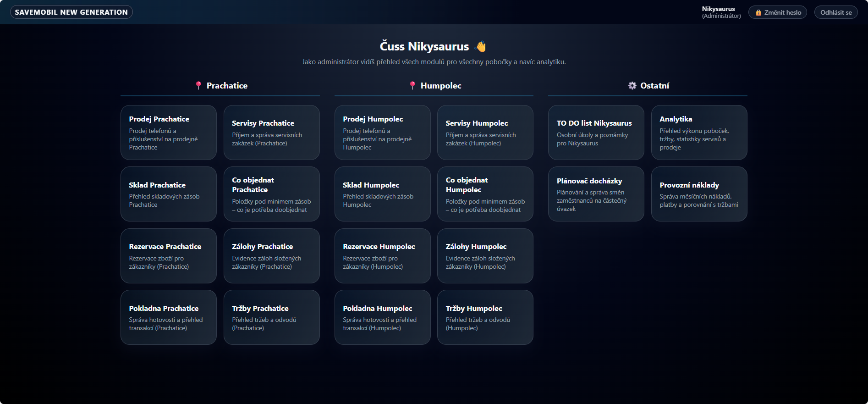868x404 pixels.
Task: Click the pin icon beside Humpolec heading
Action: (x=412, y=86)
